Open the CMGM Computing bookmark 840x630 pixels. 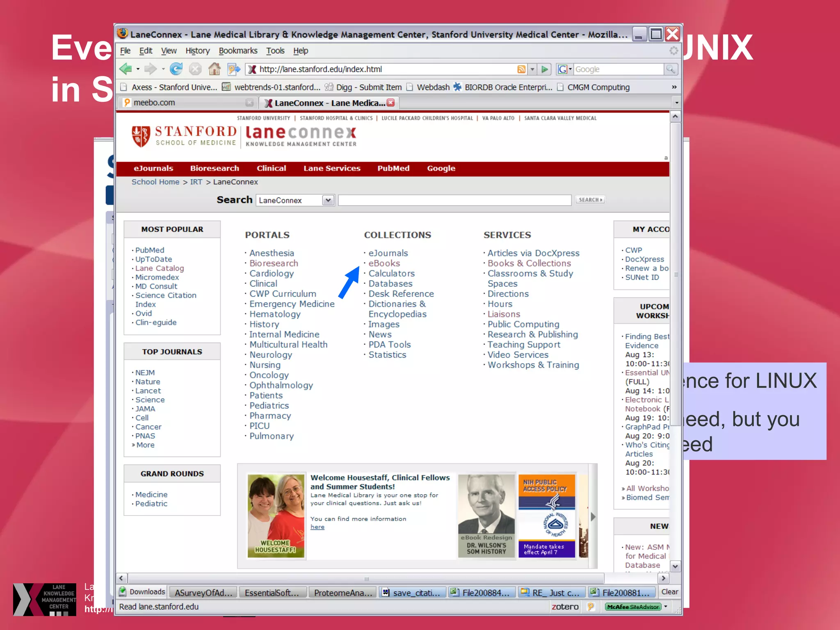point(593,87)
